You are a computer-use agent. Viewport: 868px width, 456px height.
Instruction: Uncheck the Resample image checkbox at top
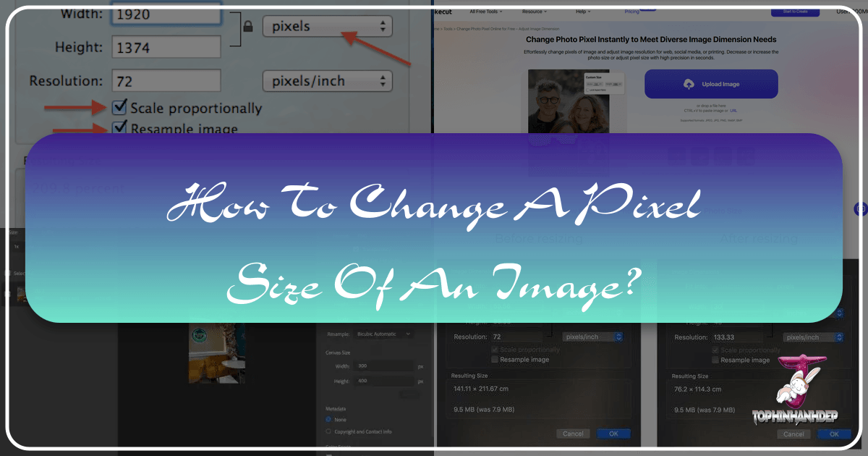coord(120,129)
